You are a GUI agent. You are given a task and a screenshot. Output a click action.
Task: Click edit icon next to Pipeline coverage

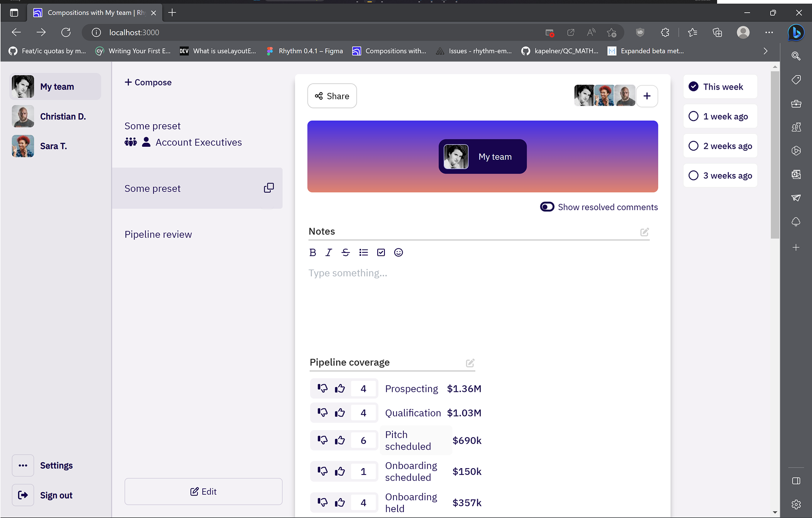click(x=470, y=363)
